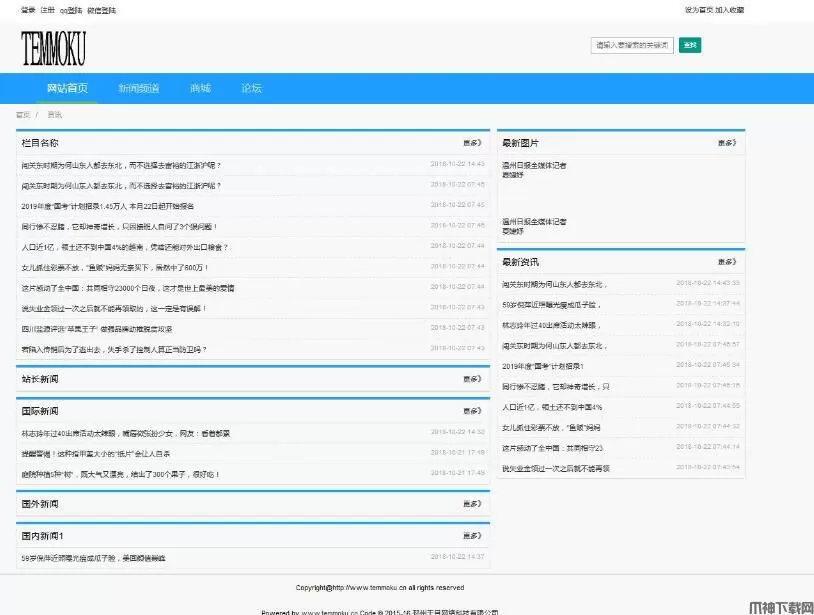Go to the 论坛 navigation item
This screenshot has height=615, width=814.
click(x=251, y=88)
